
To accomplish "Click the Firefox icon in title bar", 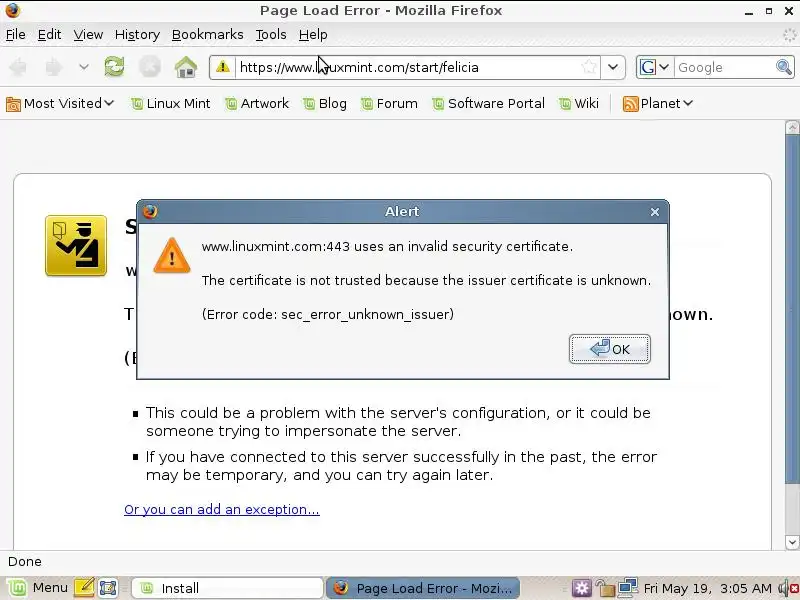I will 12,10.
